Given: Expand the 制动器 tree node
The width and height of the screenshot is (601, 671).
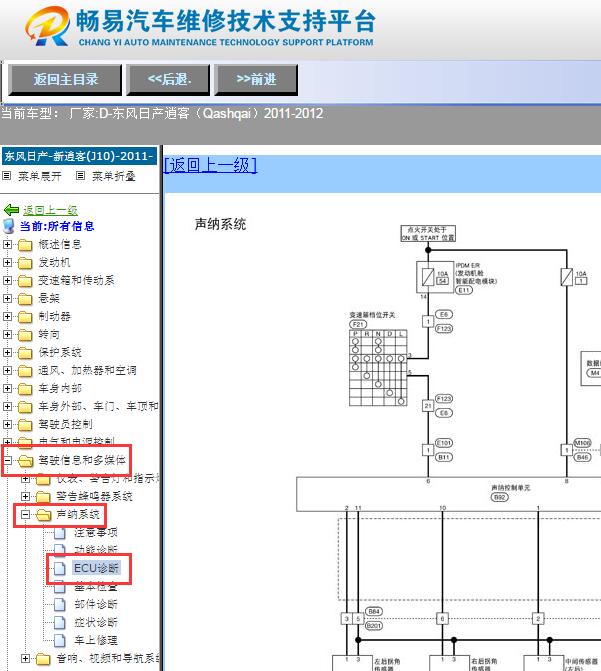Looking at the screenshot, I should [x=7, y=316].
